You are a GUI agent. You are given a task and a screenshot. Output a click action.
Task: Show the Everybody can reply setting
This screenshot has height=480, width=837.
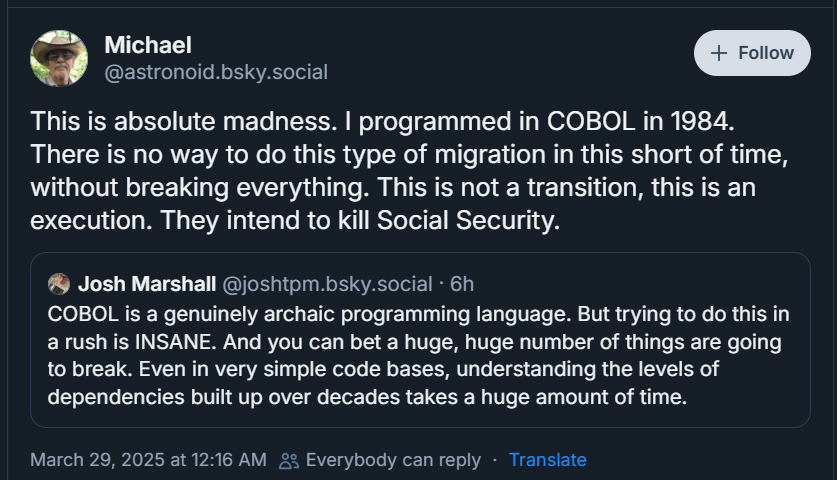click(x=393, y=460)
